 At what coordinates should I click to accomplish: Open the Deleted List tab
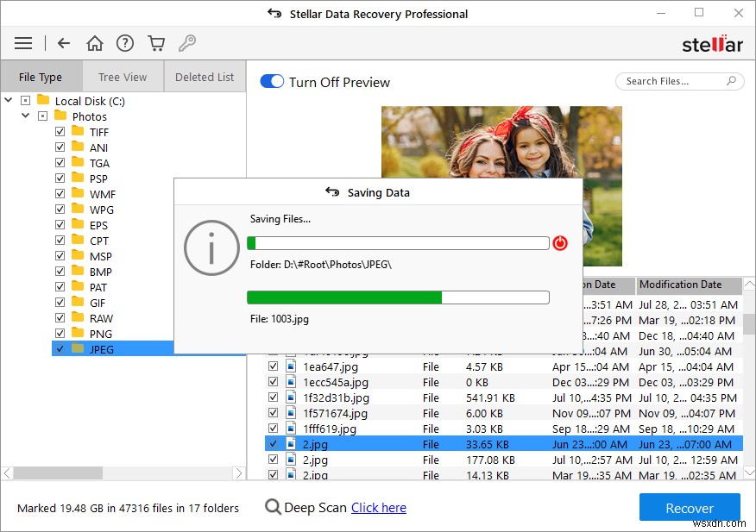click(205, 76)
